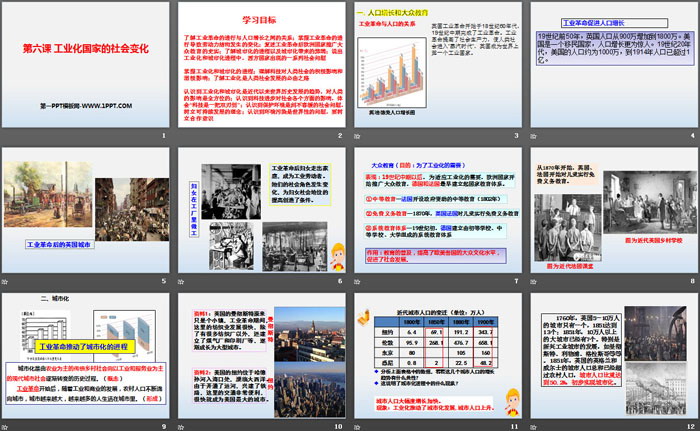Select slide 12 with industrial city paintings
The width and height of the screenshot is (700, 431).
tap(614, 356)
